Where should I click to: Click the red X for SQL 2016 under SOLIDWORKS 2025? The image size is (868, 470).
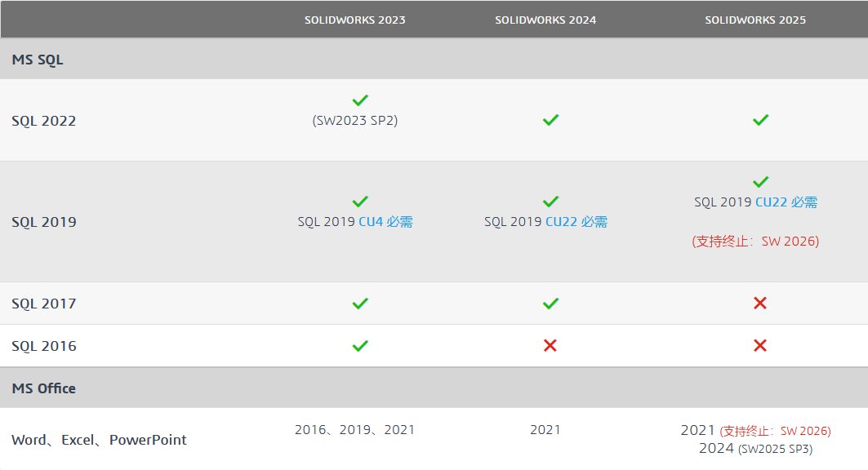(760, 346)
